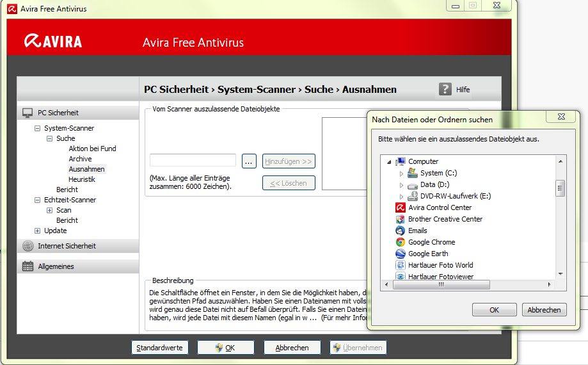This screenshot has height=365, width=588.
Task: Click the Standardwerte button
Action: tap(160, 348)
